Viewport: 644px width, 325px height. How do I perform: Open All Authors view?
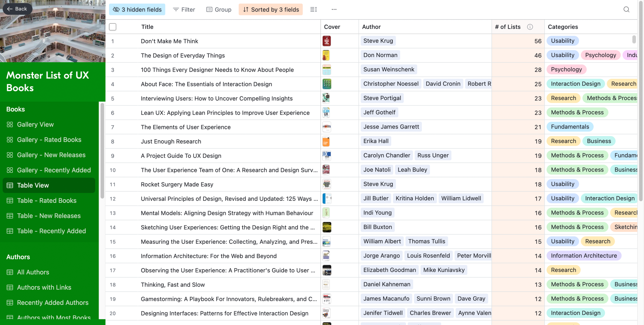pos(49,272)
